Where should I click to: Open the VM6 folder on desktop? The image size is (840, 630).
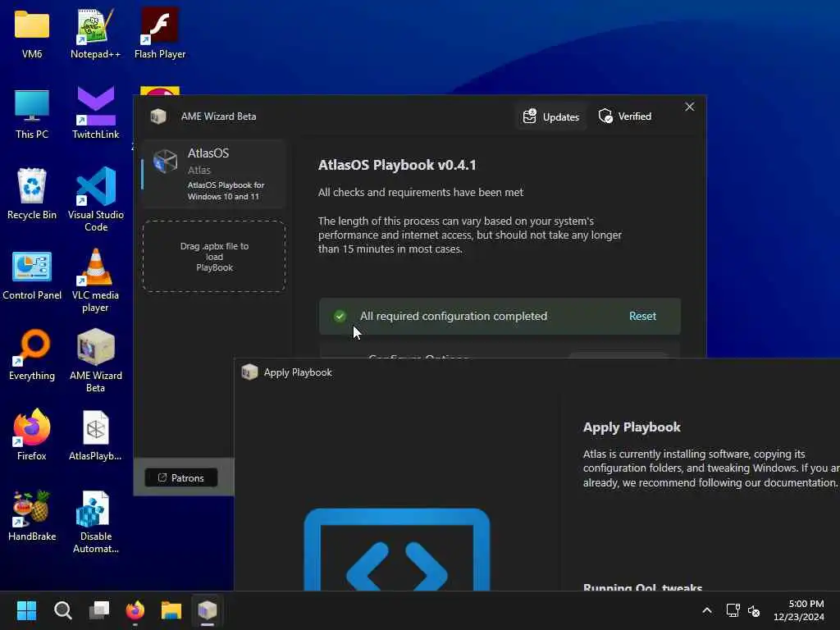32,33
